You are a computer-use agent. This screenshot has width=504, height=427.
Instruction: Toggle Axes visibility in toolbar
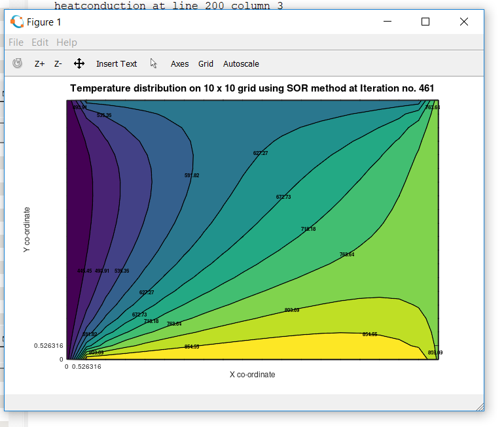click(179, 63)
